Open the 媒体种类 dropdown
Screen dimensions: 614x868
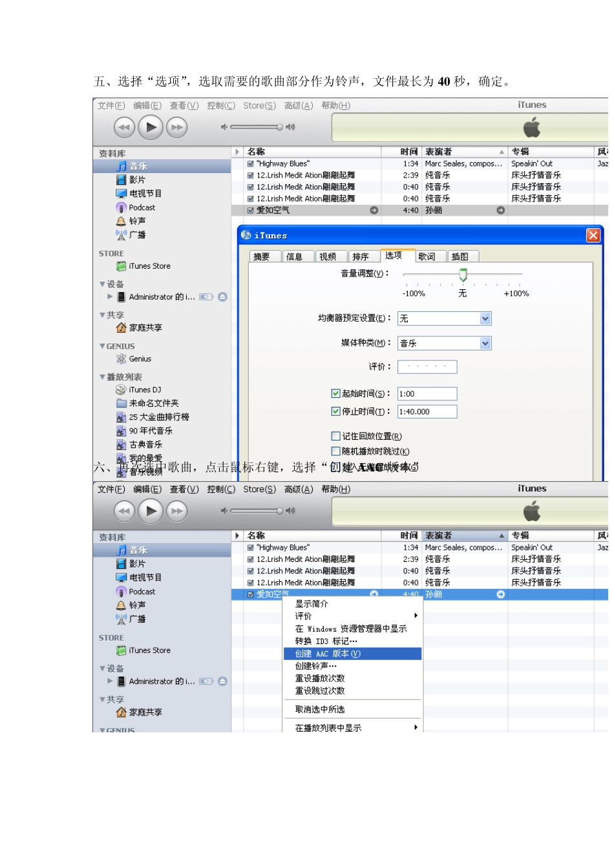(x=485, y=344)
